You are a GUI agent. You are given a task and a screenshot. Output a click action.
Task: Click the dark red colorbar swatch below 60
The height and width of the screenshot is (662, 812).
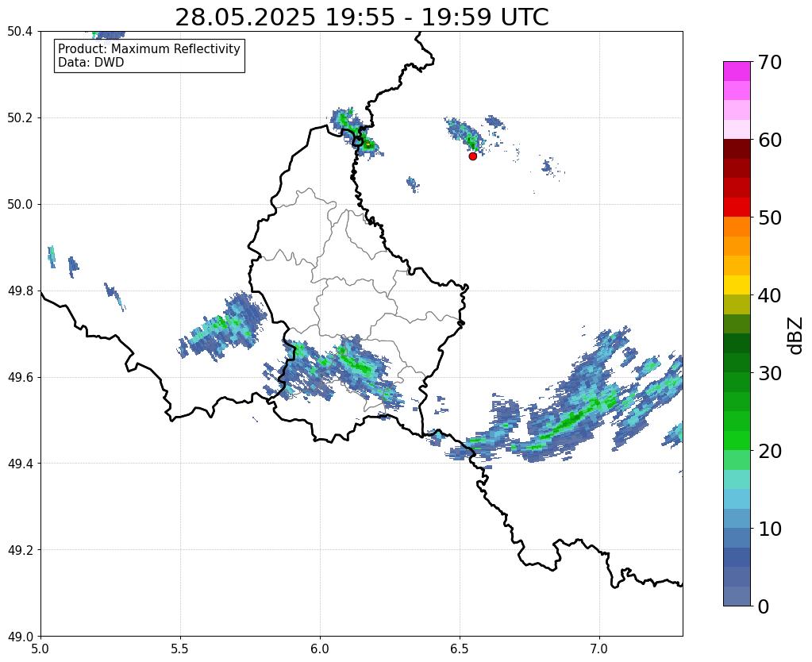(737, 149)
